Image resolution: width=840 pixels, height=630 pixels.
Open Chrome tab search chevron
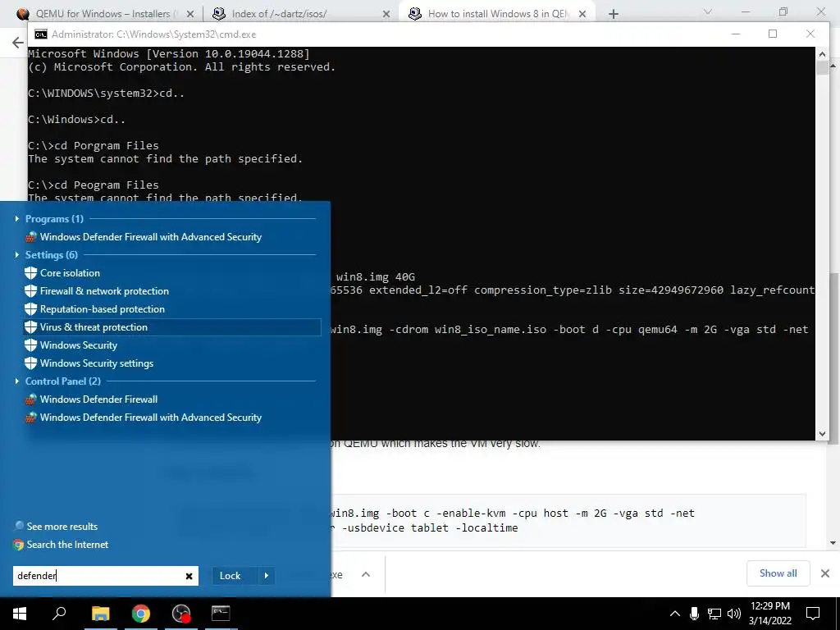tap(708, 11)
